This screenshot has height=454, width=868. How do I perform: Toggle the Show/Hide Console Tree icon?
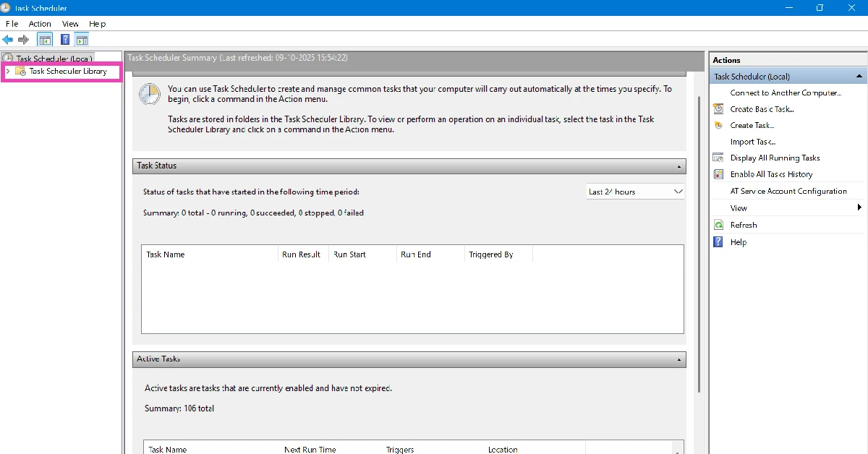tap(45, 40)
